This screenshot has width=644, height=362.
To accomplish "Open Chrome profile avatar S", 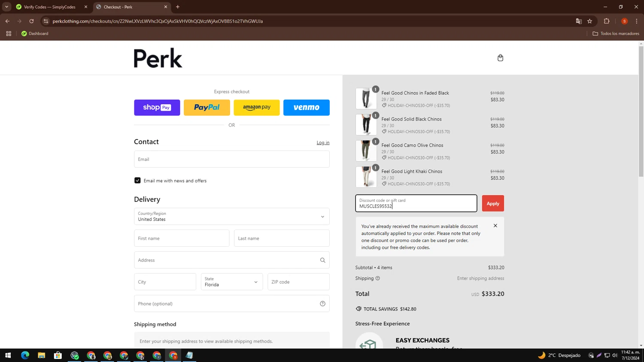I will point(624,21).
